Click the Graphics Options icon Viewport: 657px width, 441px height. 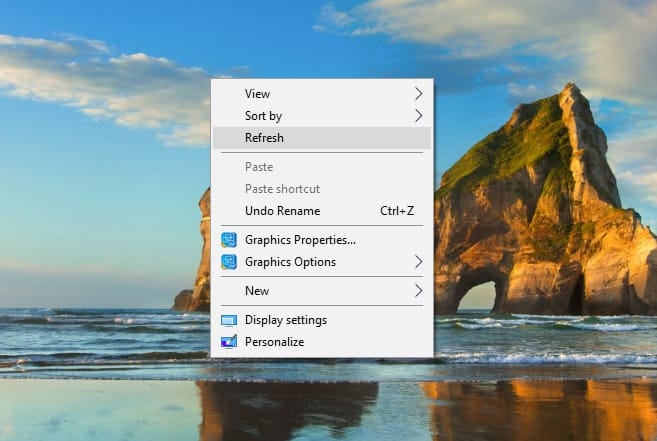228,262
